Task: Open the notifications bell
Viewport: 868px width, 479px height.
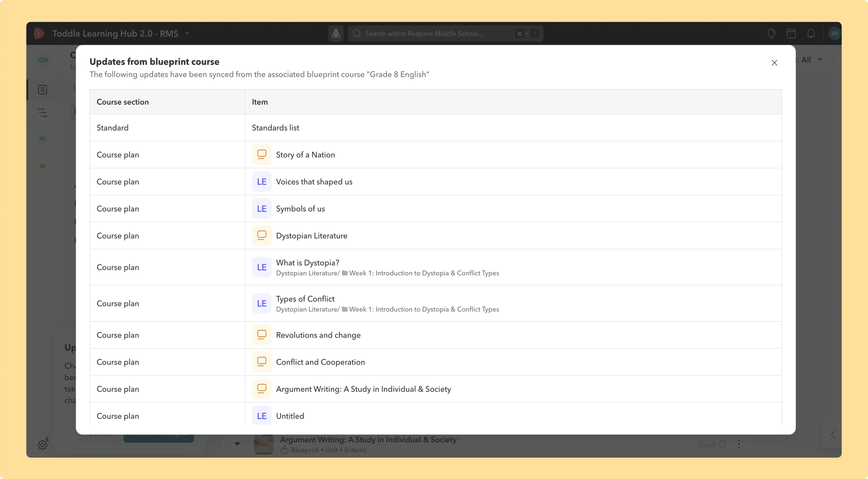Action: [x=811, y=33]
